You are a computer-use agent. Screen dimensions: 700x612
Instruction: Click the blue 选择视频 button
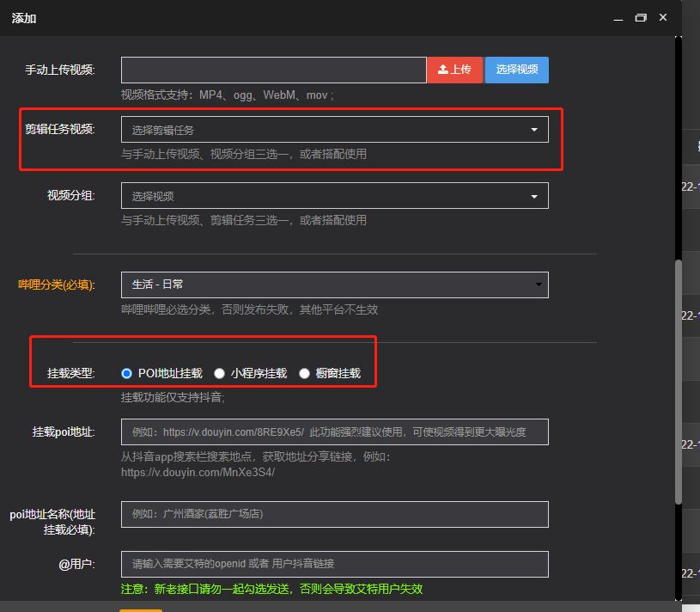point(516,70)
